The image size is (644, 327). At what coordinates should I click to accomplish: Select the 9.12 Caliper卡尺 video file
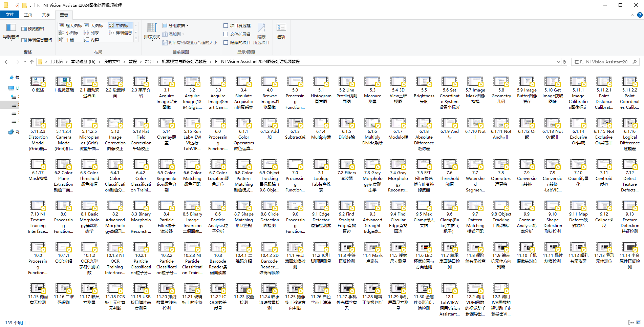pos(604,214)
